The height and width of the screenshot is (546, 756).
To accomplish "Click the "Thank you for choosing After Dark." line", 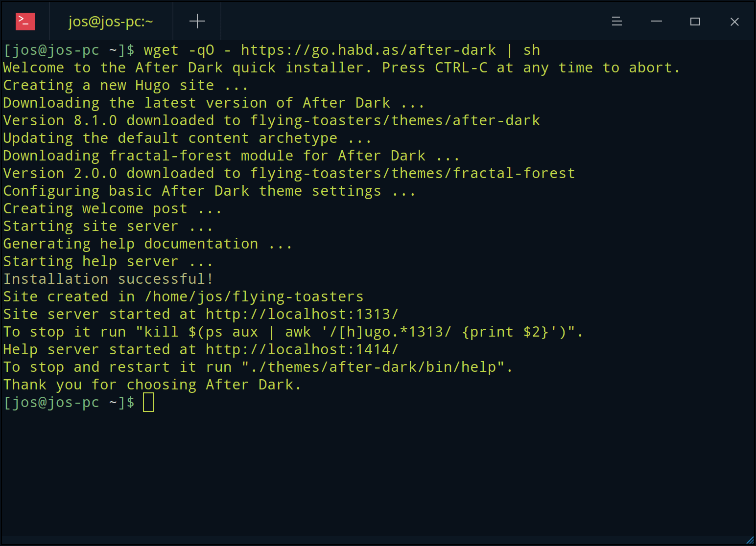I will coord(152,385).
